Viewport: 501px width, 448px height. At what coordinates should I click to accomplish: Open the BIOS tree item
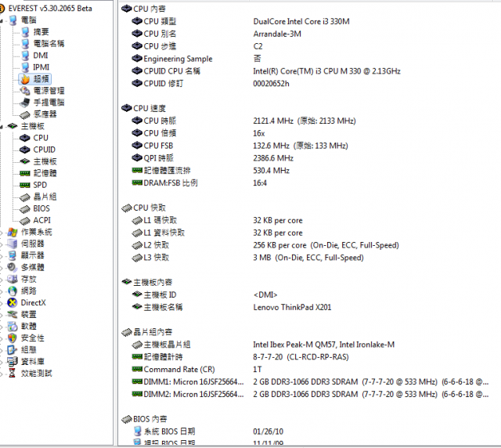coord(41,208)
